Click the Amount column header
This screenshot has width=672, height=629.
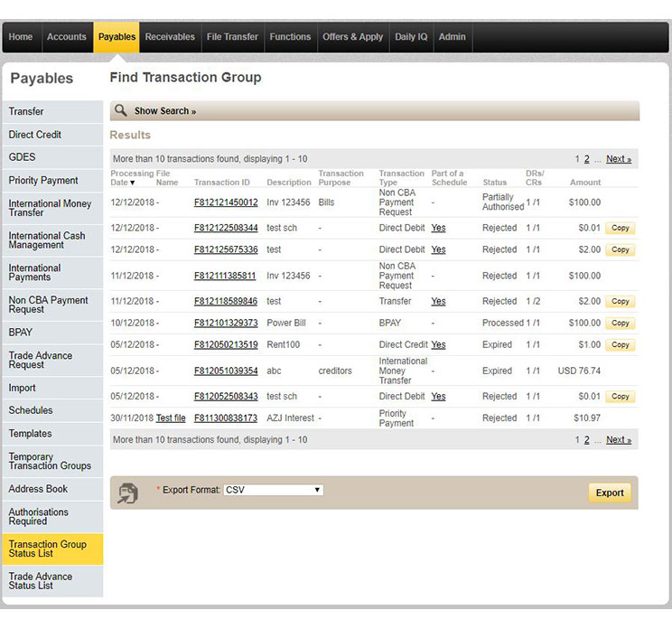(x=585, y=183)
